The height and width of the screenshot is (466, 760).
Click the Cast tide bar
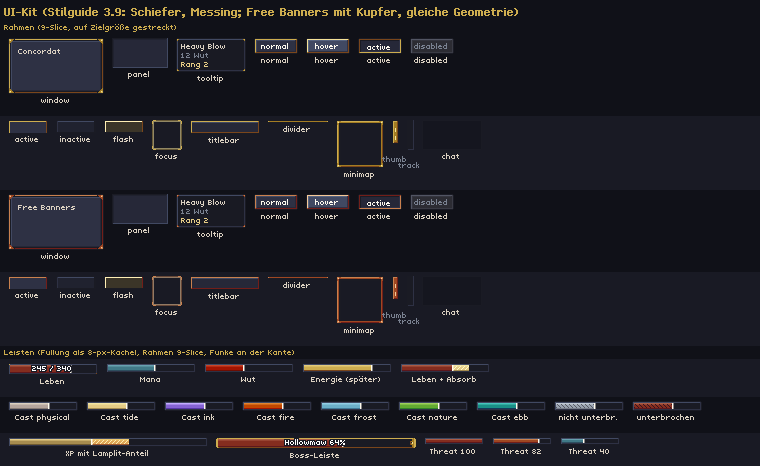(x=121, y=406)
